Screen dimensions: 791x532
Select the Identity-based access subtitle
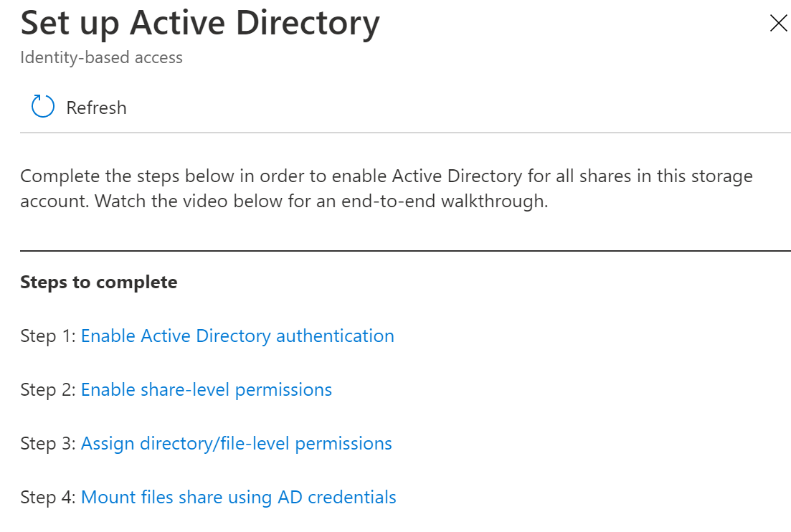pyautogui.click(x=101, y=57)
